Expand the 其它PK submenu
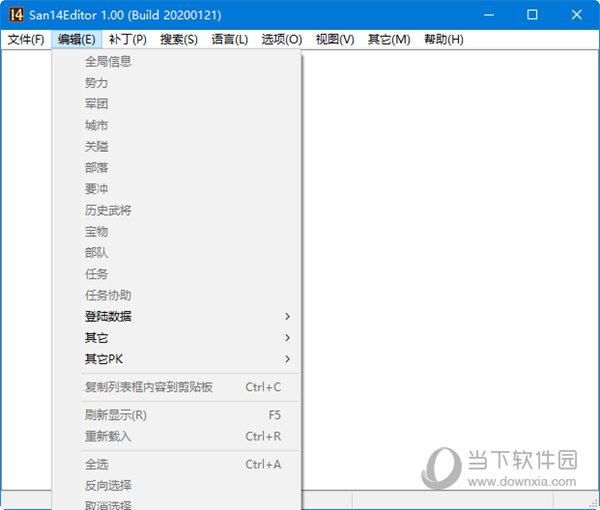The width and height of the screenshot is (600, 510). [176, 359]
